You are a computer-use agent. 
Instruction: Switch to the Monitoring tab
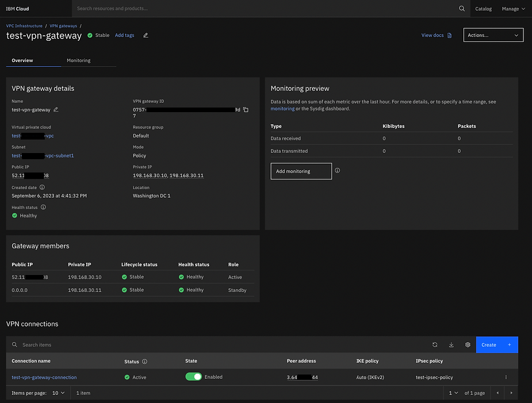[x=79, y=60]
